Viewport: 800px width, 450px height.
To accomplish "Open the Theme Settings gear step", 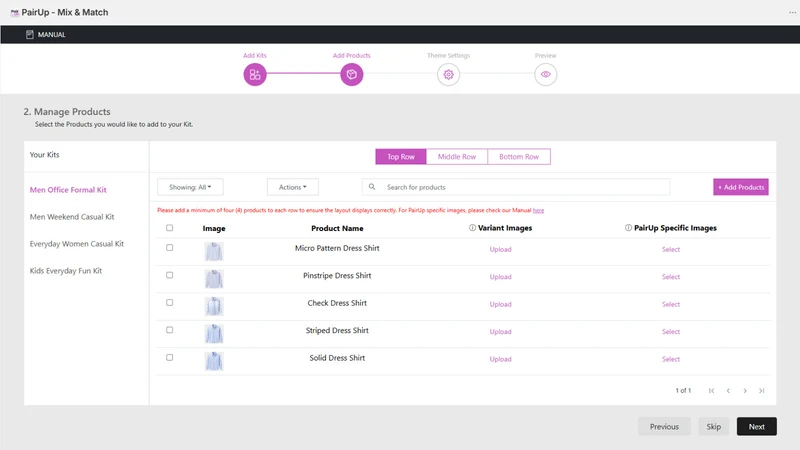I will coord(448,74).
